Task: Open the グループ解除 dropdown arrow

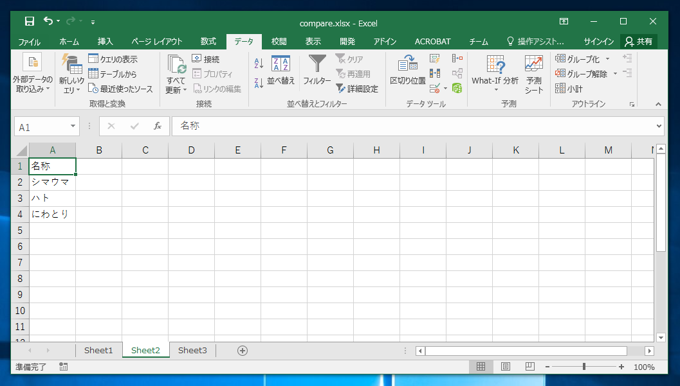Action: [615, 74]
